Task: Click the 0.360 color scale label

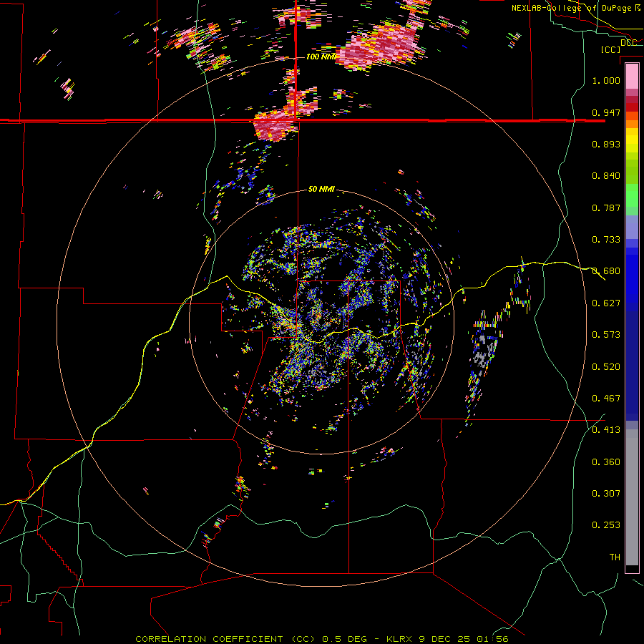Action: tap(606, 462)
